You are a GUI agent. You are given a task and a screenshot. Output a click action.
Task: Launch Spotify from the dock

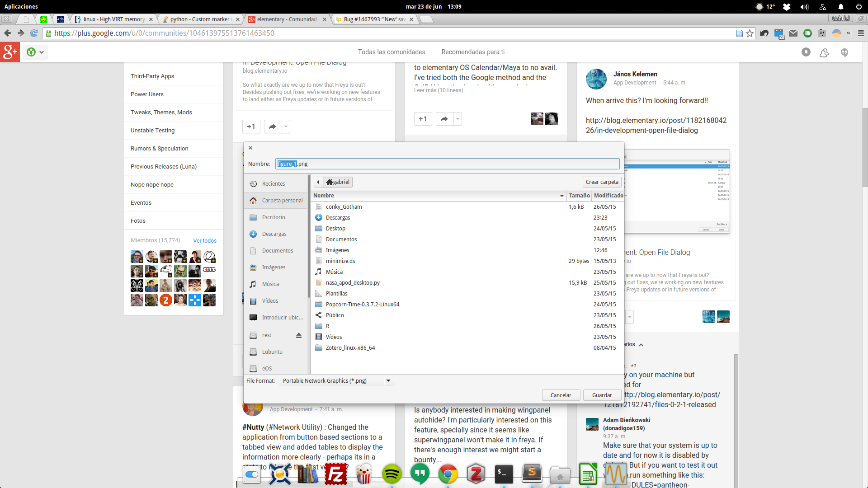click(392, 474)
